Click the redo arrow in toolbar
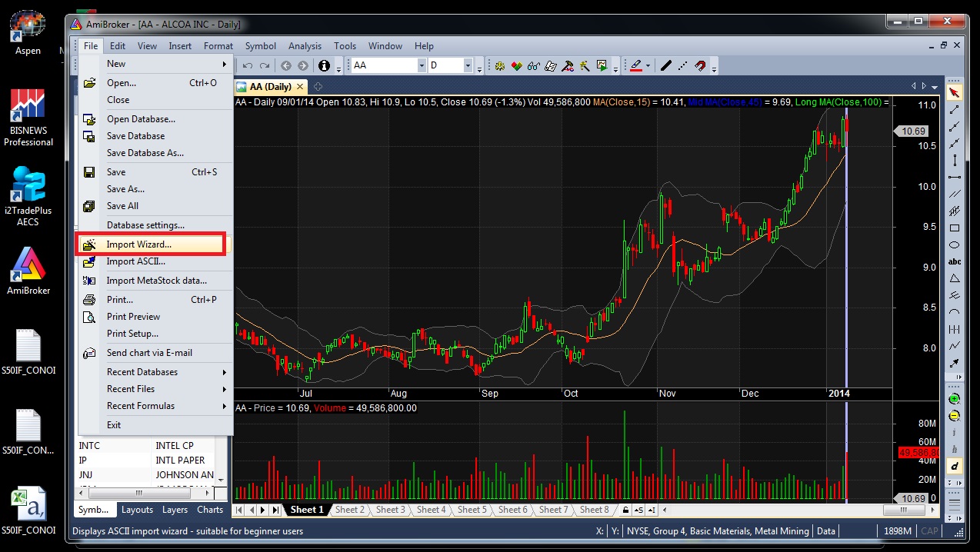 [x=265, y=66]
